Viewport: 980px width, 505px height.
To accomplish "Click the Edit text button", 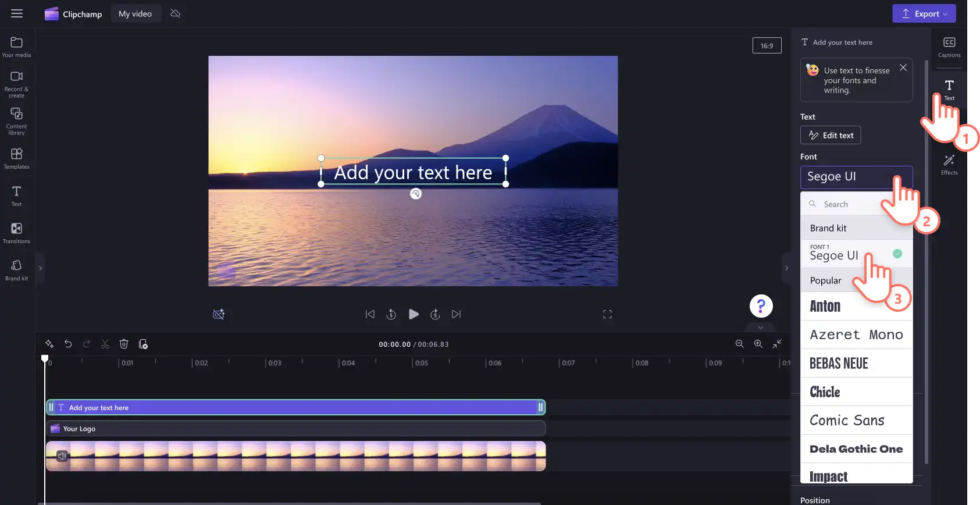I will [831, 135].
